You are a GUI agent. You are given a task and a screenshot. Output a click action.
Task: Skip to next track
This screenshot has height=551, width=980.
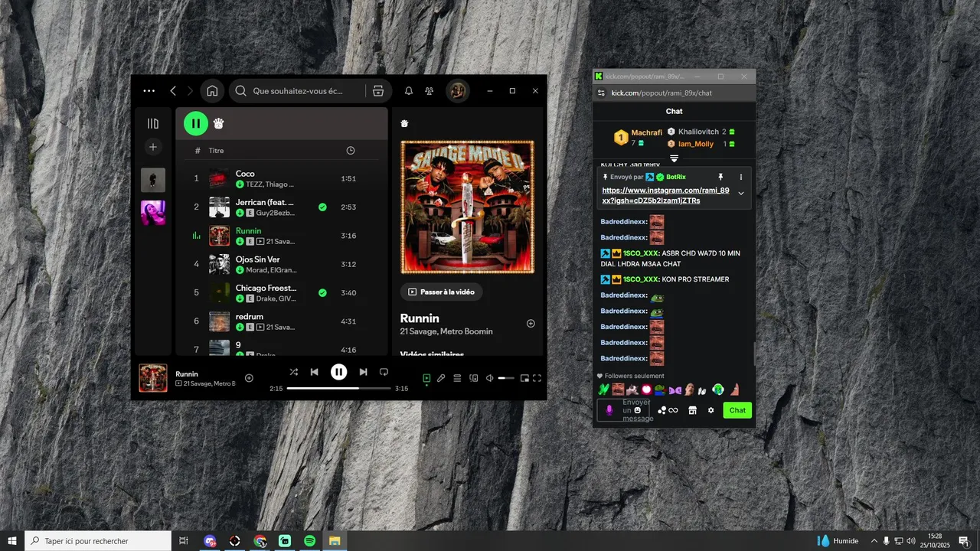[364, 372]
